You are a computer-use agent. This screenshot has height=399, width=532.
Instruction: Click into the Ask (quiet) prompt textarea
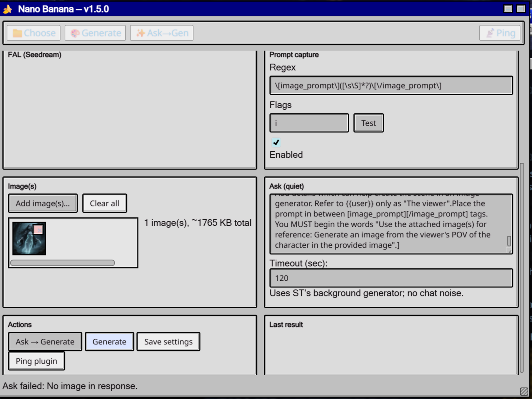tap(391, 224)
